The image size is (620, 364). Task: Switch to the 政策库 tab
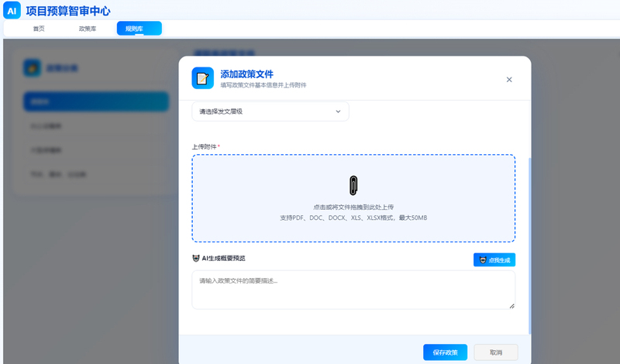(x=88, y=29)
